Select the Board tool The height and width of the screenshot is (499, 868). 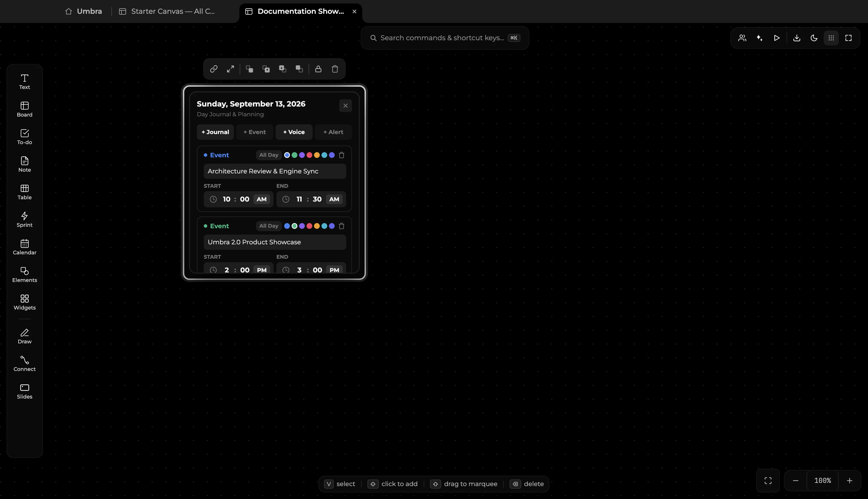[x=24, y=109]
